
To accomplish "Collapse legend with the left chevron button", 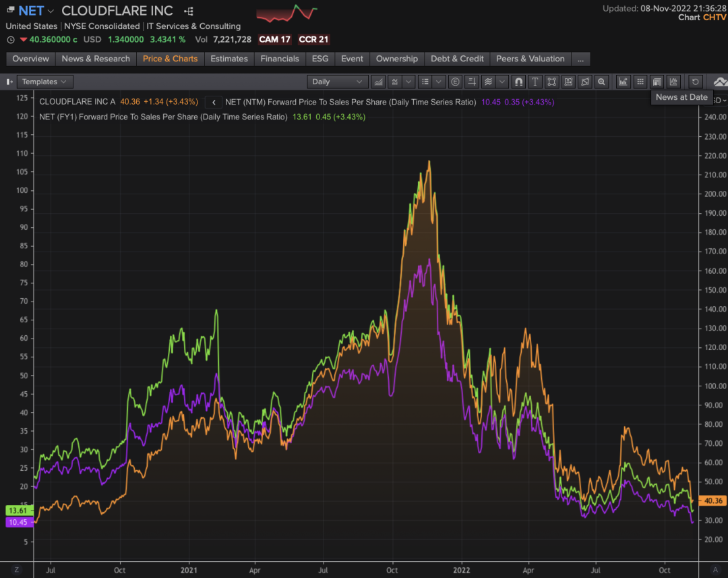I will pos(214,103).
